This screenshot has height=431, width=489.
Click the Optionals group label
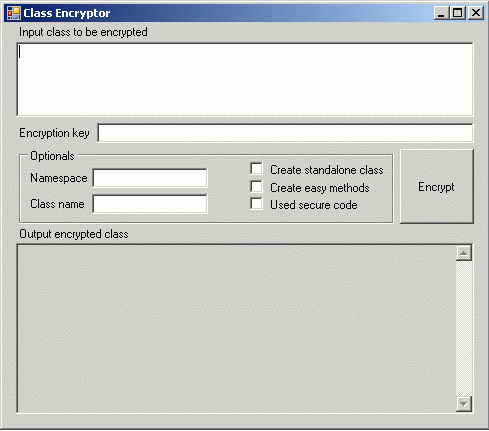[x=52, y=156]
